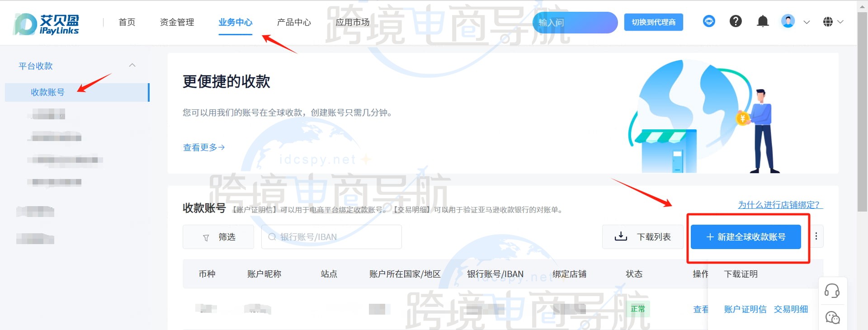Click the 筛选 filter button
The width and height of the screenshot is (868, 330).
218,237
